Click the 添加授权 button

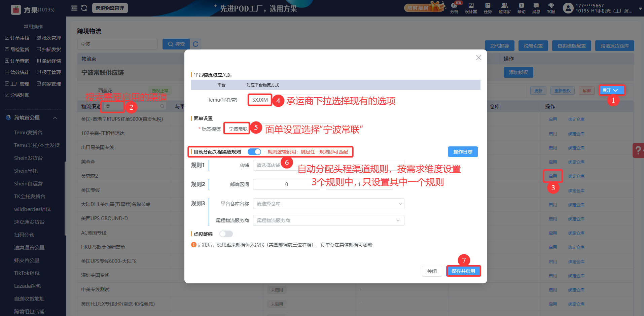[518, 72]
